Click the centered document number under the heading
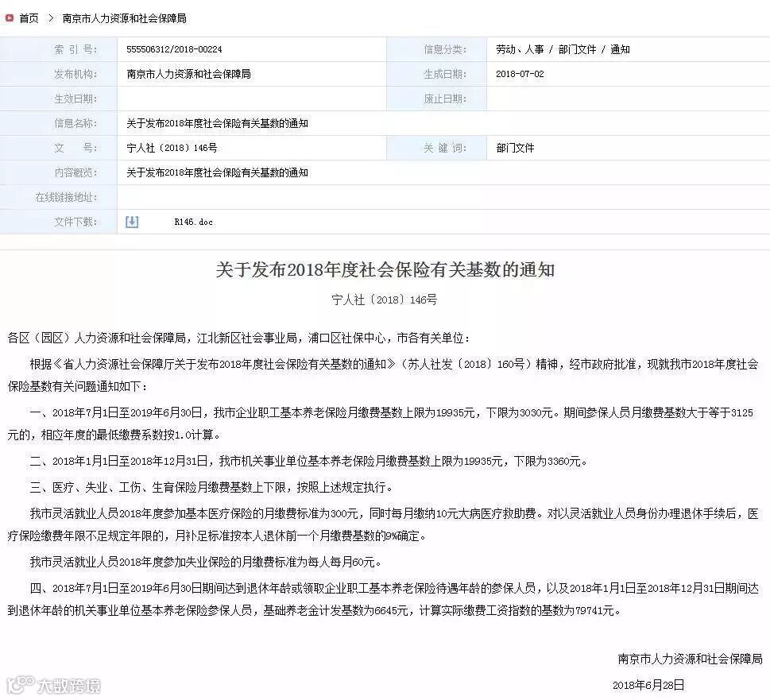Image resolution: width=770 pixels, height=700 pixels. click(385, 300)
